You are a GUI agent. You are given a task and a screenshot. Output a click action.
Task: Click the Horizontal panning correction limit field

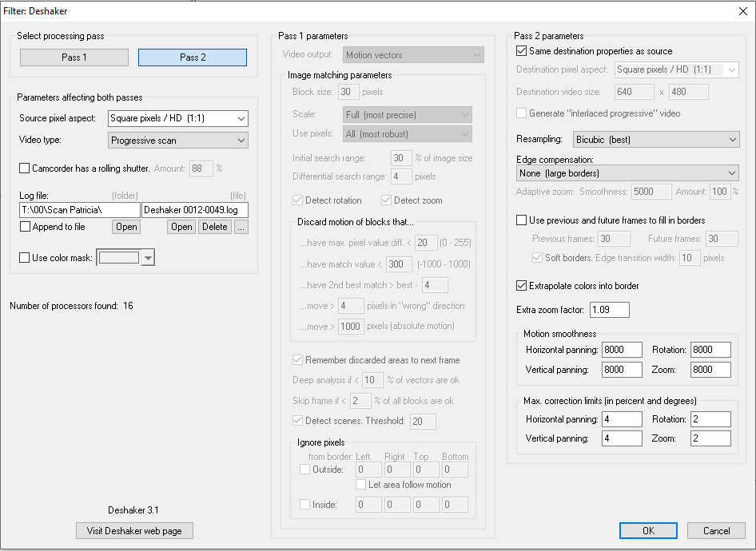(622, 419)
